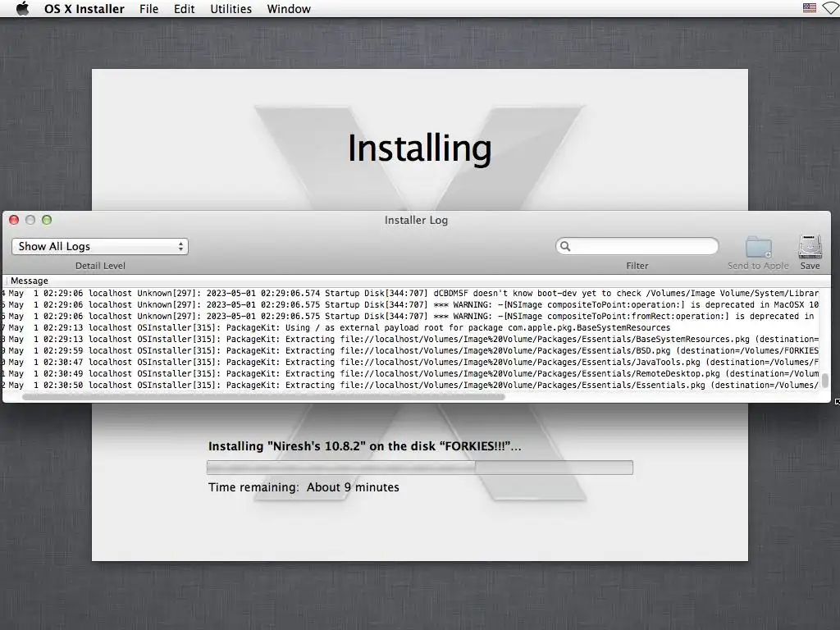Click the horizontal scrollbar of the log
The width and height of the screenshot is (840, 630).
click(x=263, y=397)
